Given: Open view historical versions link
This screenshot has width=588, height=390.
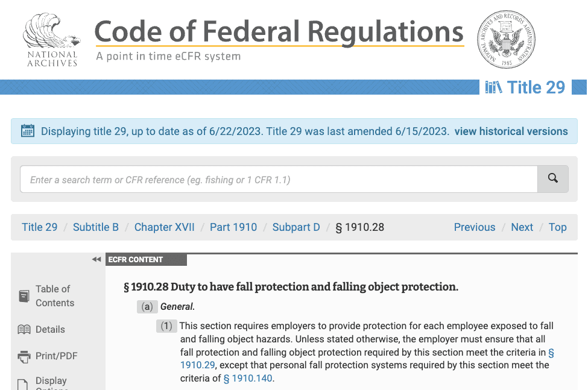Looking at the screenshot, I should tap(511, 131).
